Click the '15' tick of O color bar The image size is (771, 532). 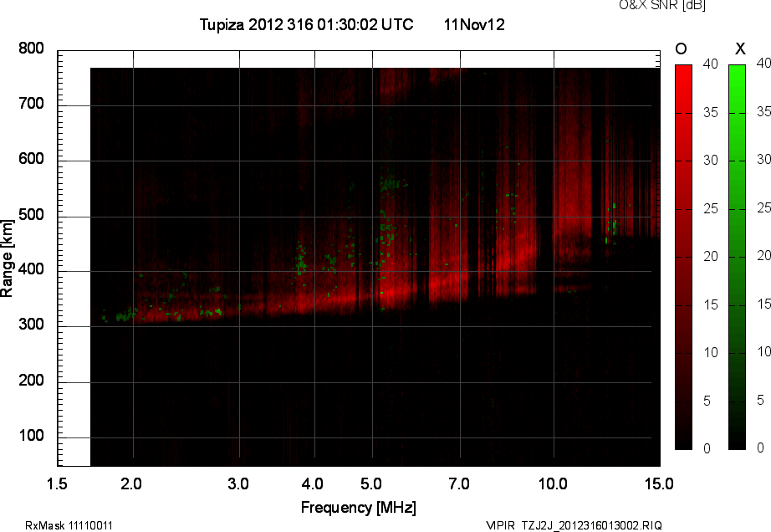click(x=711, y=304)
